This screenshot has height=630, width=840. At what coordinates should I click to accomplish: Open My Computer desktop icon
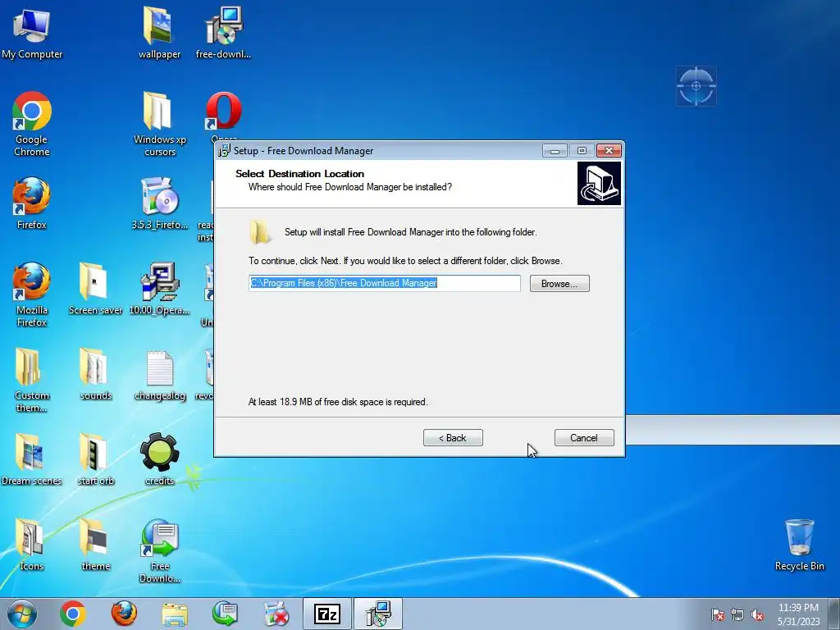[x=32, y=33]
